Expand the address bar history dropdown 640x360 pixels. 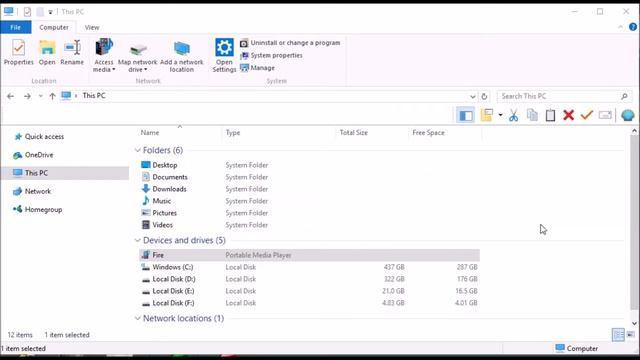pyautogui.click(x=472, y=97)
